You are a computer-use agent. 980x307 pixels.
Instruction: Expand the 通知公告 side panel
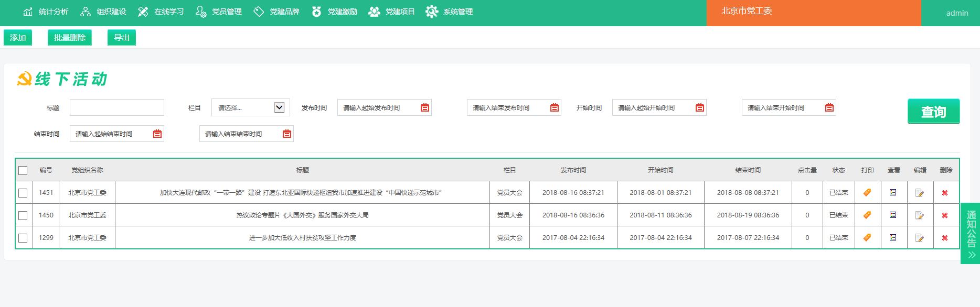[x=971, y=233]
